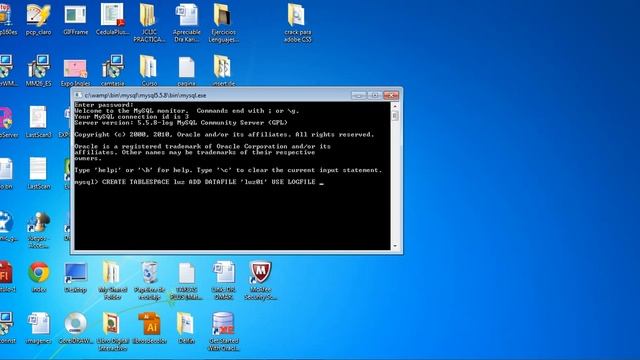The image size is (640, 360).
Task: Select the camtasia installer icon
Action: pyautogui.click(x=113, y=70)
